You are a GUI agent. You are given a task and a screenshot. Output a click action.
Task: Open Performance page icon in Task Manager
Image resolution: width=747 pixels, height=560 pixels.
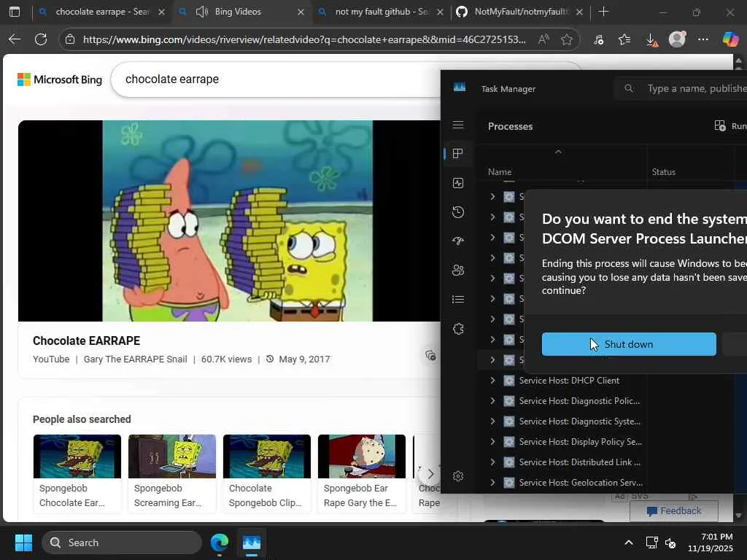458,183
